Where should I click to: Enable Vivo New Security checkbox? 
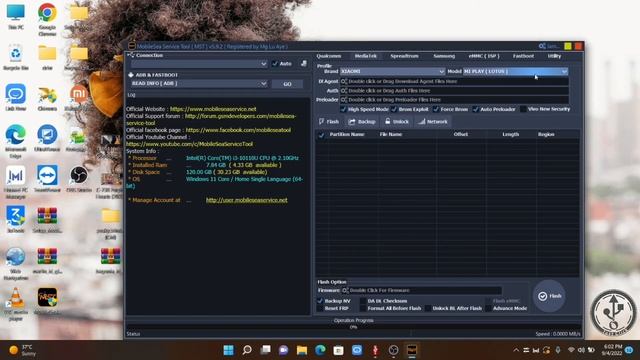coord(523,109)
